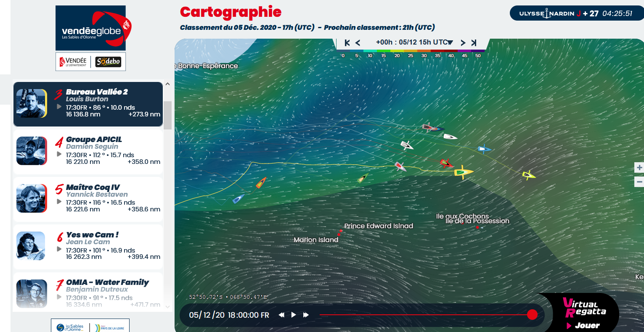Image resolution: width=644 pixels, height=332 pixels.
Task: Select the white boat without foils
Action: click(x=450, y=137)
